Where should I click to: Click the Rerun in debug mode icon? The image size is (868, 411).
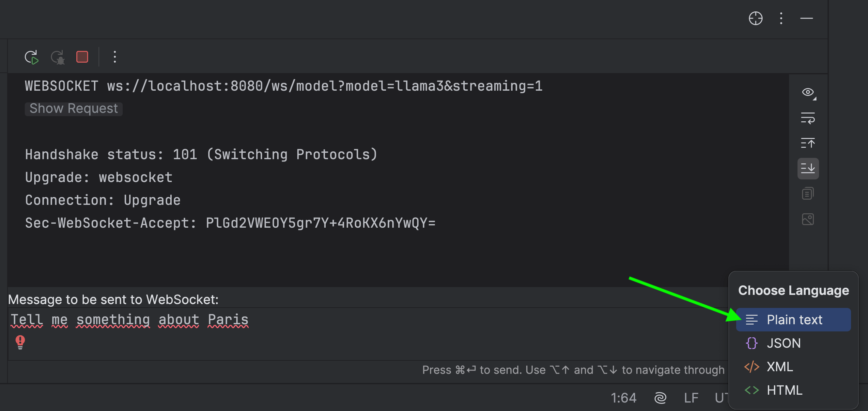coord(58,57)
